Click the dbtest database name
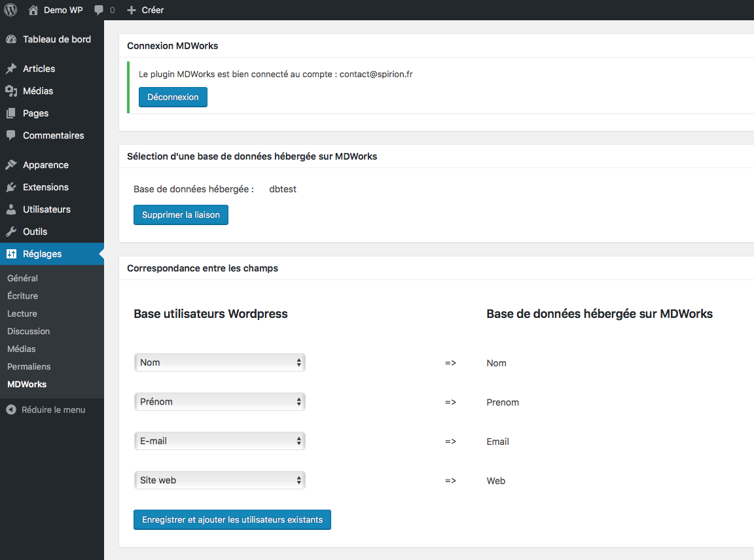 pos(283,189)
